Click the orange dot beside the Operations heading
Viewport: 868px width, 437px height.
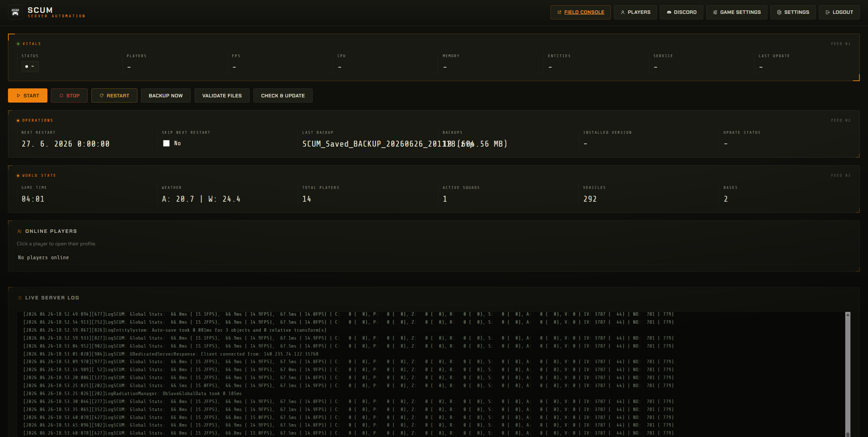pos(18,121)
